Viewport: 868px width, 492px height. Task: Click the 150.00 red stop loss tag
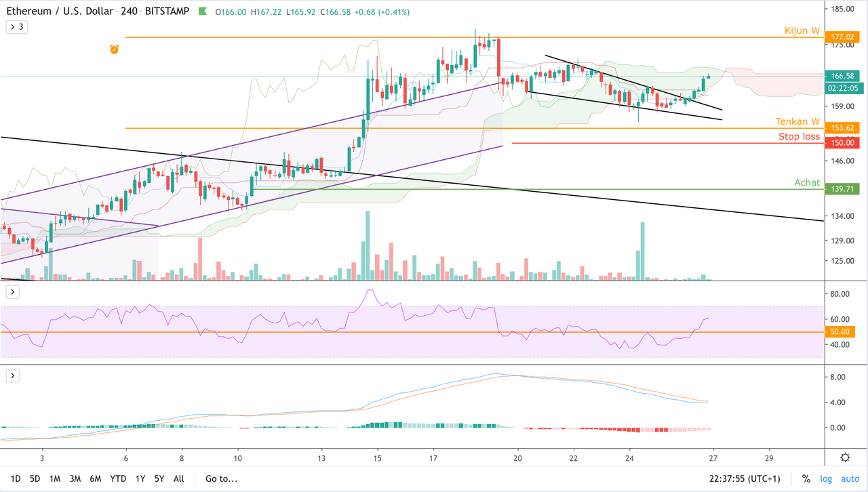[841, 142]
